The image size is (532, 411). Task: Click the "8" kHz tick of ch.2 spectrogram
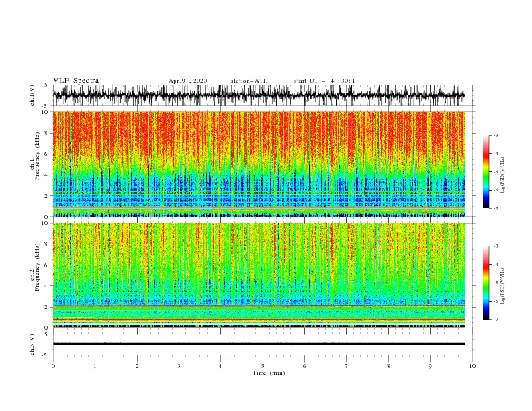46,244
